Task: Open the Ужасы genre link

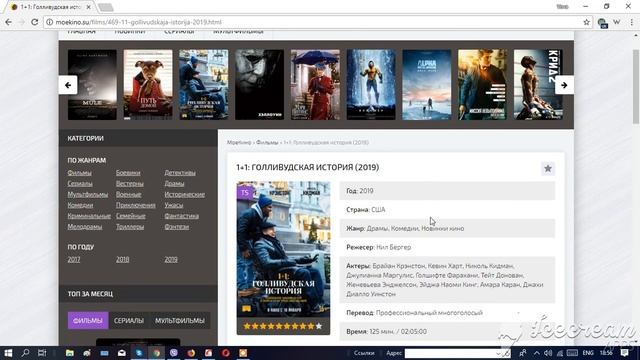Action: click(173, 205)
